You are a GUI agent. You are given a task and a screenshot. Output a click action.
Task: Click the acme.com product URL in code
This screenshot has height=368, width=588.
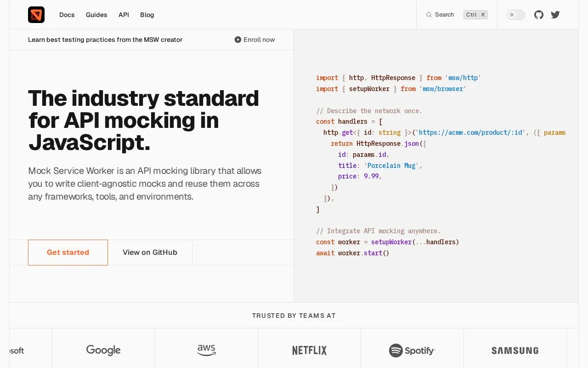click(x=470, y=132)
